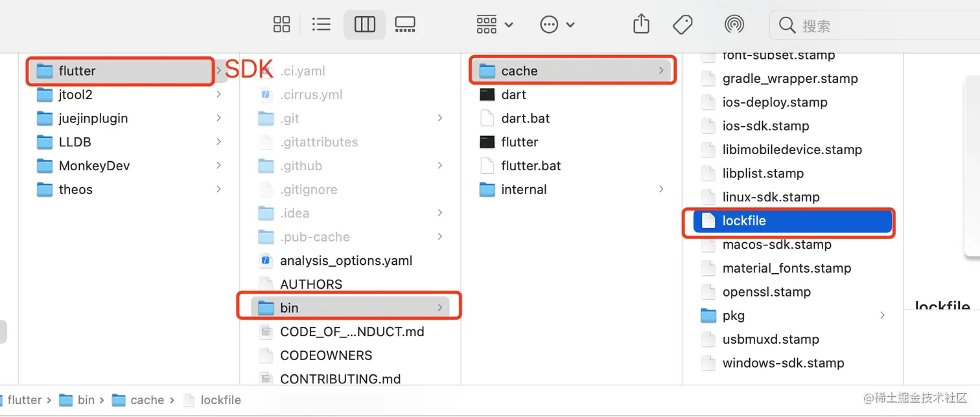This screenshot has height=417, width=980.
Task: Open the group-by options dropdown
Action: tap(495, 25)
